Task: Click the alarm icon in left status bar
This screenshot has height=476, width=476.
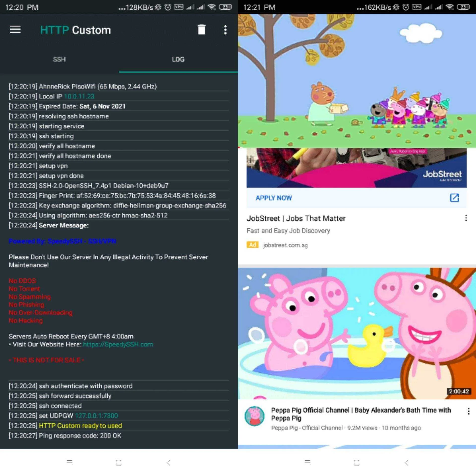Action: pos(168,7)
